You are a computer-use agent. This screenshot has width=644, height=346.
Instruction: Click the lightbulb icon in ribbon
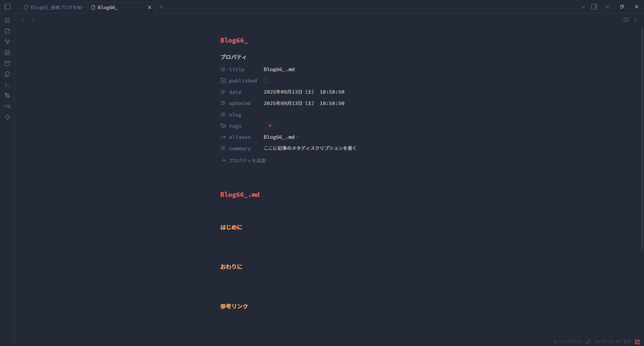7,117
